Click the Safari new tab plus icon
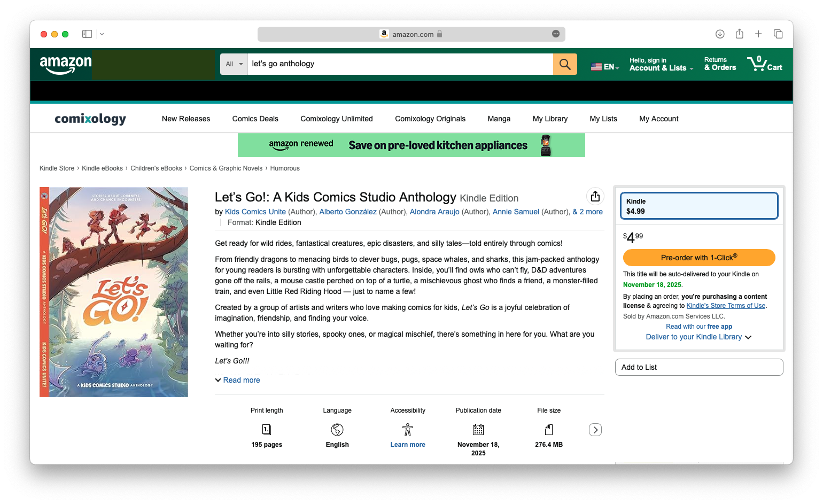823x504 pixels. click(x=758, y=34)
